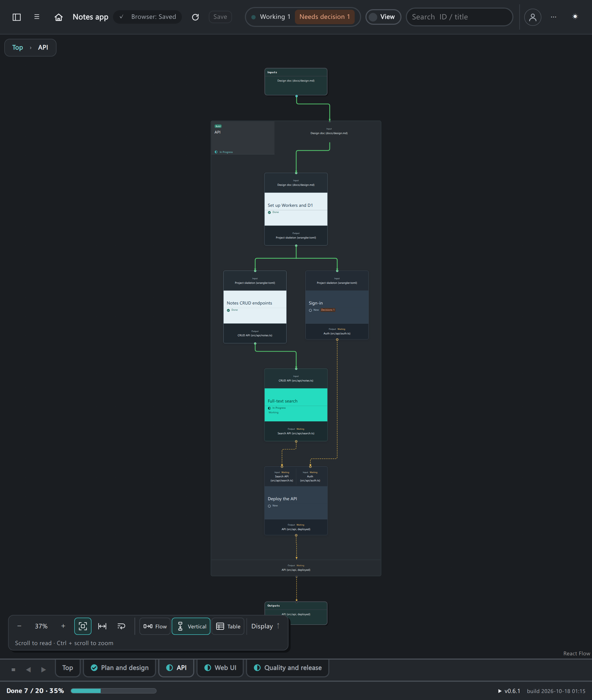The height and width of the screenshot is (700, 592).
Task: Click the 37% zoom level
Action: coord(41,626)
